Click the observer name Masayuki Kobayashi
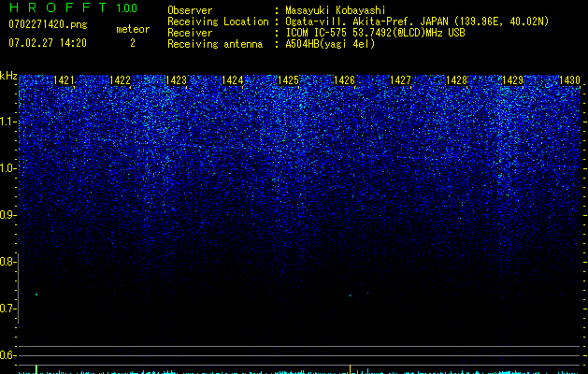Image resolution: width=588 pixels, height=374 pixels. (336, 10)
